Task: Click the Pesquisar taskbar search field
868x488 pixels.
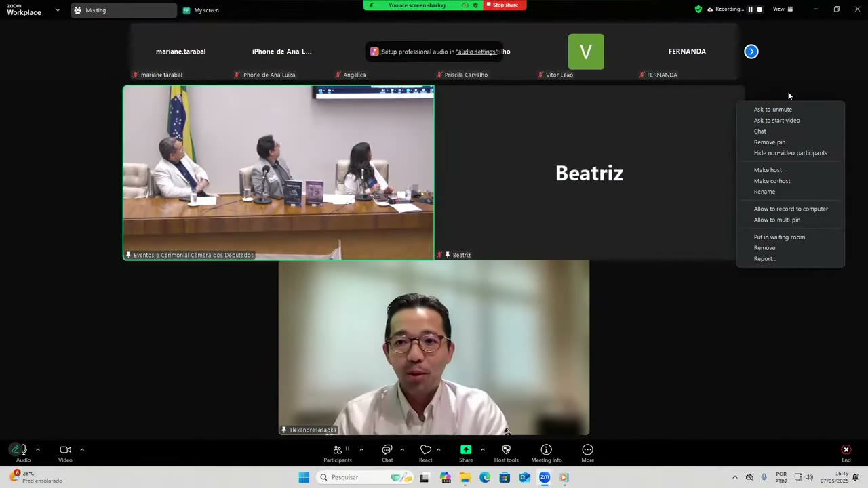Action: coord(363,477)
